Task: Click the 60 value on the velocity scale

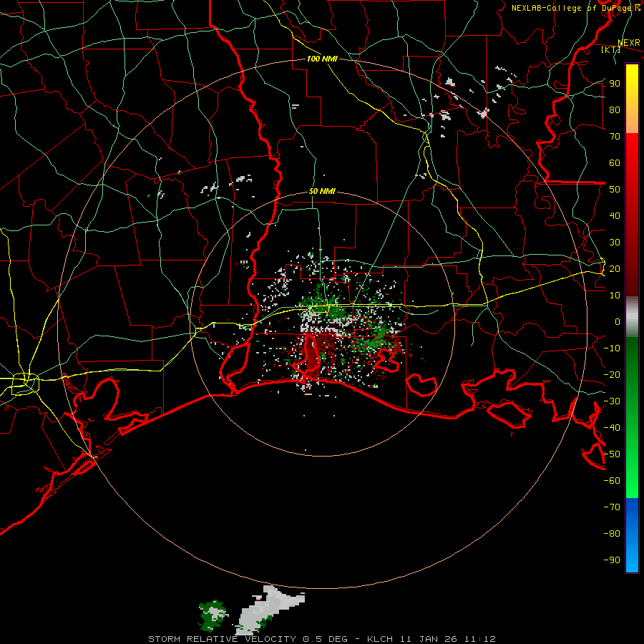Action: [615, 162]
